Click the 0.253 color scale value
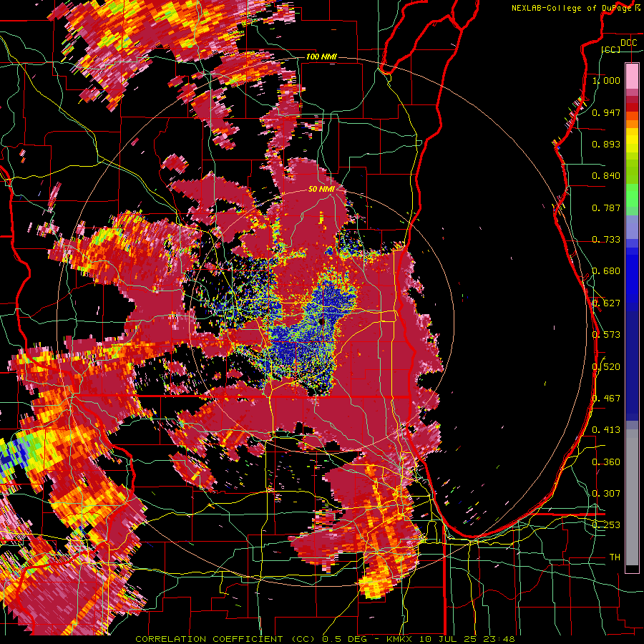The image size is (644, 644). coord(606,525)
